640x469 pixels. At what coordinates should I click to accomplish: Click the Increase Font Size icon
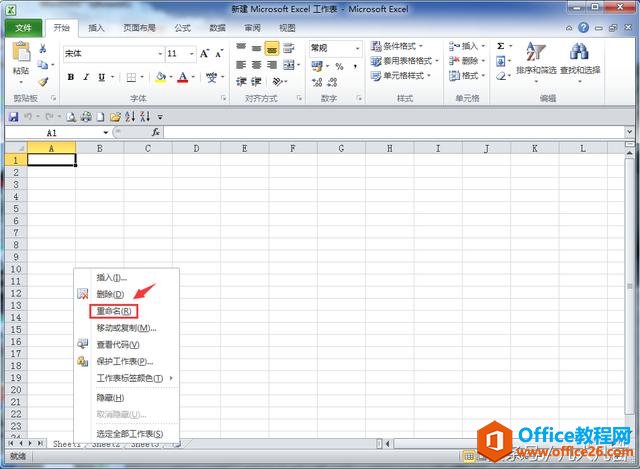(204, 53)
